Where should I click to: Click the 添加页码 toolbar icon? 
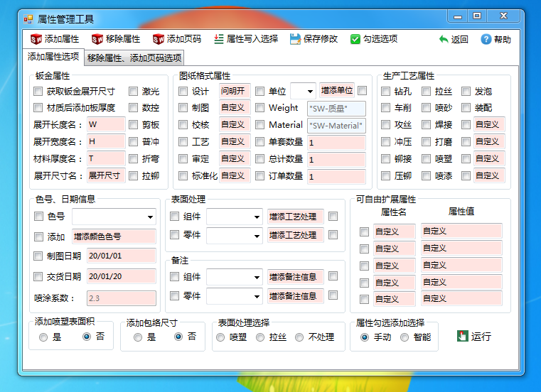pos(159,39)
